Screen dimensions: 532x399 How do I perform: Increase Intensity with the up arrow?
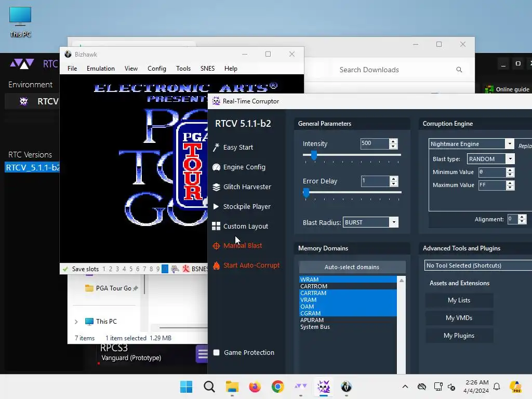click(x=393, y=141)
